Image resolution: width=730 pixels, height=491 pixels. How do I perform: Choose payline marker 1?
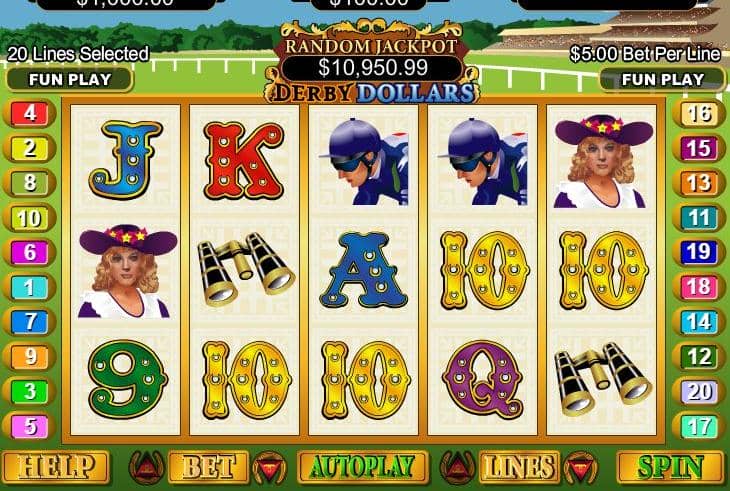(x=30, y=287)
